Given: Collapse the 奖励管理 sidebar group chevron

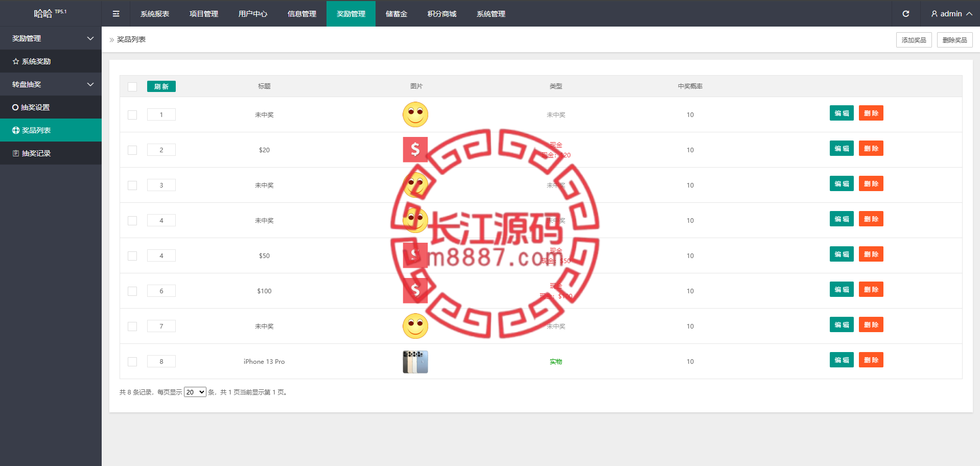Looking at the screenshot, I should pos(90,38).
